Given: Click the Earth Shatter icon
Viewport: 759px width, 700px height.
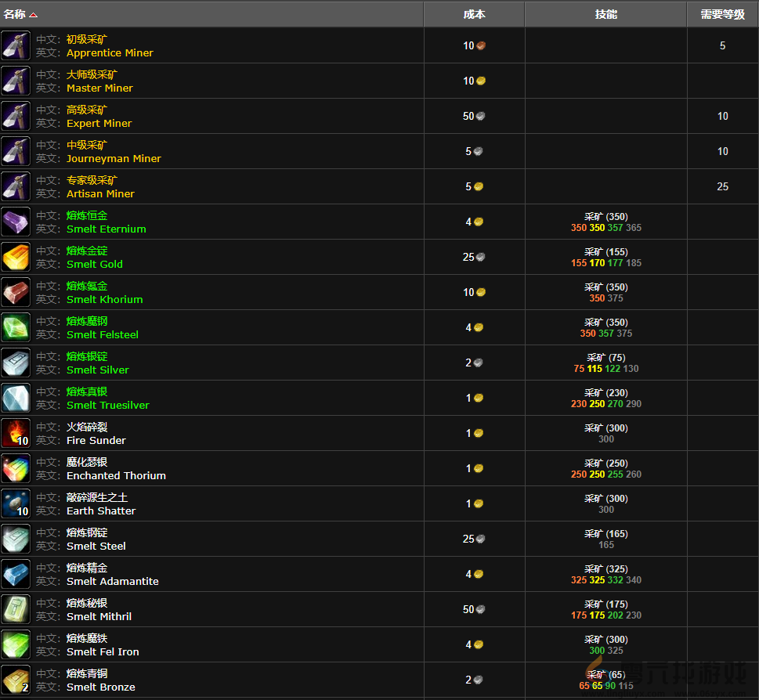Looking at the screenshot, I should point(16,503).
